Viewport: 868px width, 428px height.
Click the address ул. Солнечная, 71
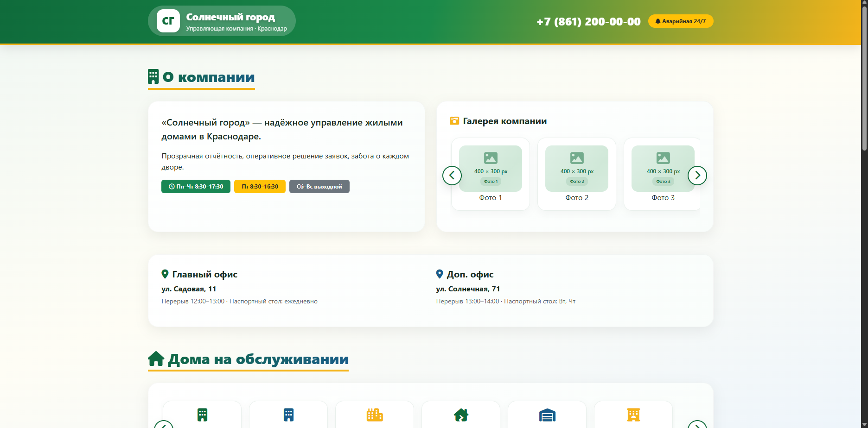pos(468,289)
